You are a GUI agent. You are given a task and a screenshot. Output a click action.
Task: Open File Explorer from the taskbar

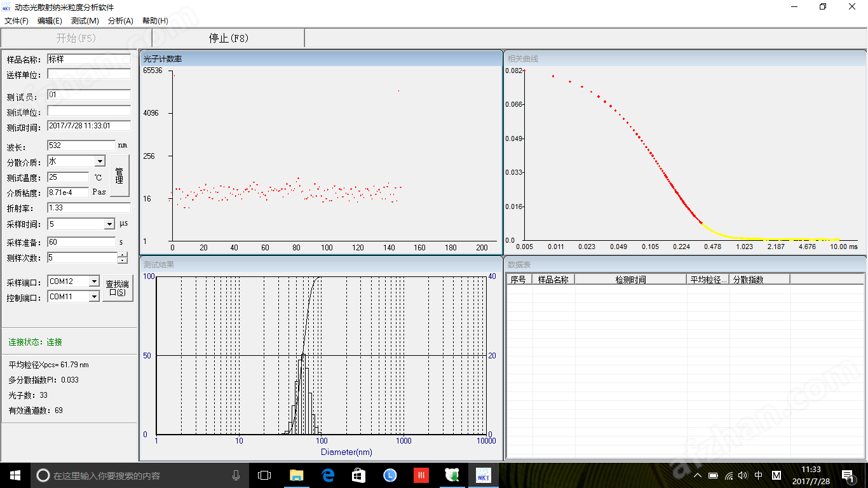point(296,475)
